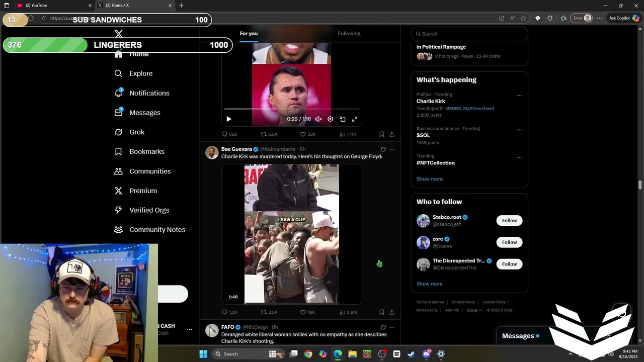The height and width of the screenshot is (362, 644).
Task: Seek on the top video progress bar
Action: [292, 109]
